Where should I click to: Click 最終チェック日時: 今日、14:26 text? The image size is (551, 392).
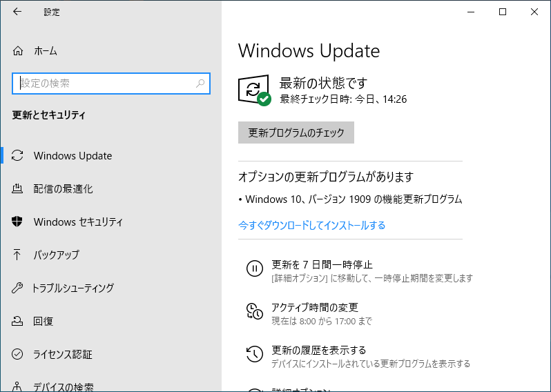point(343,99)
